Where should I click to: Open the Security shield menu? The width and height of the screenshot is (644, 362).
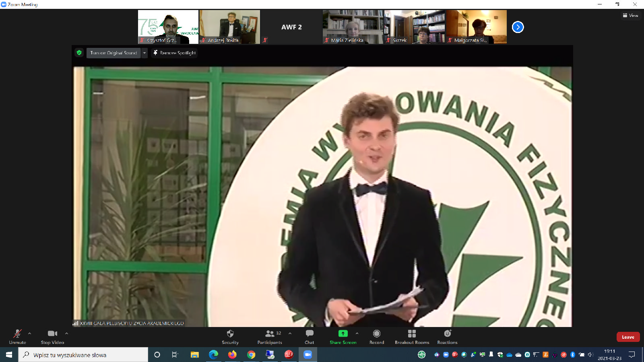point(230,337)
